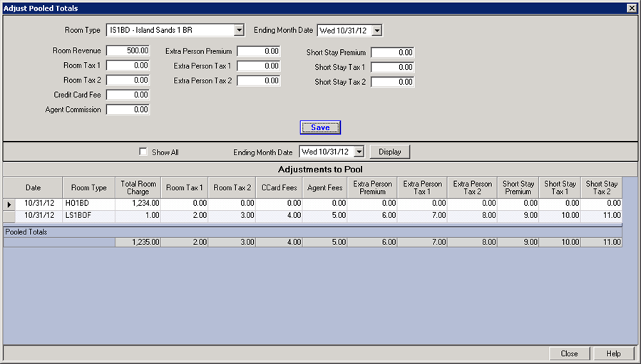Open the lower Ending Month Date dropdown by Display

pos(359,152)
